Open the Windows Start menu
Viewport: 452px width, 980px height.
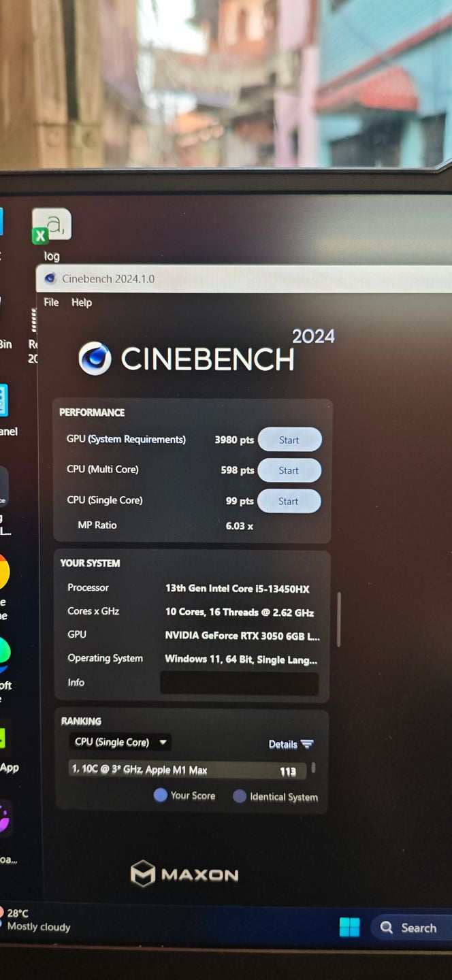click(x=349, y=927)
